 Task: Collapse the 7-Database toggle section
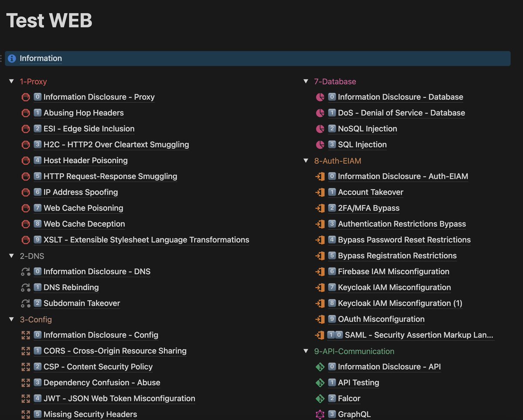coord(306,82)
